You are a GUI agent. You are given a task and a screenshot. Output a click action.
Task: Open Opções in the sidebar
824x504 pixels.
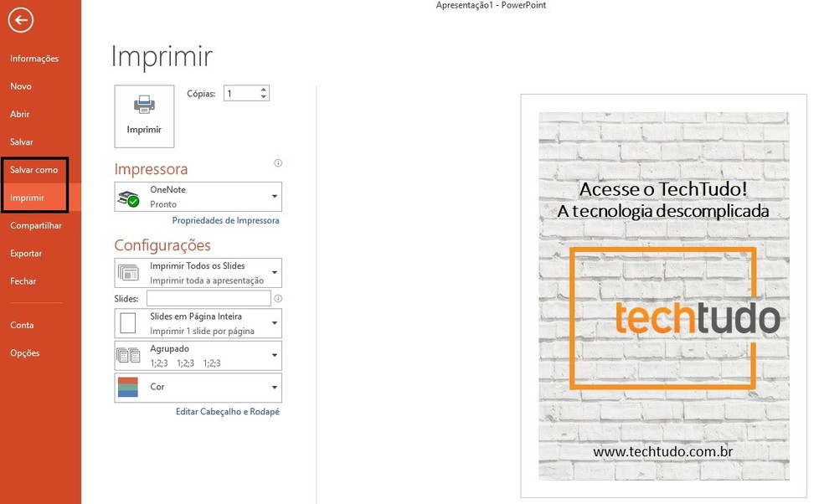[x=24, y=352]
